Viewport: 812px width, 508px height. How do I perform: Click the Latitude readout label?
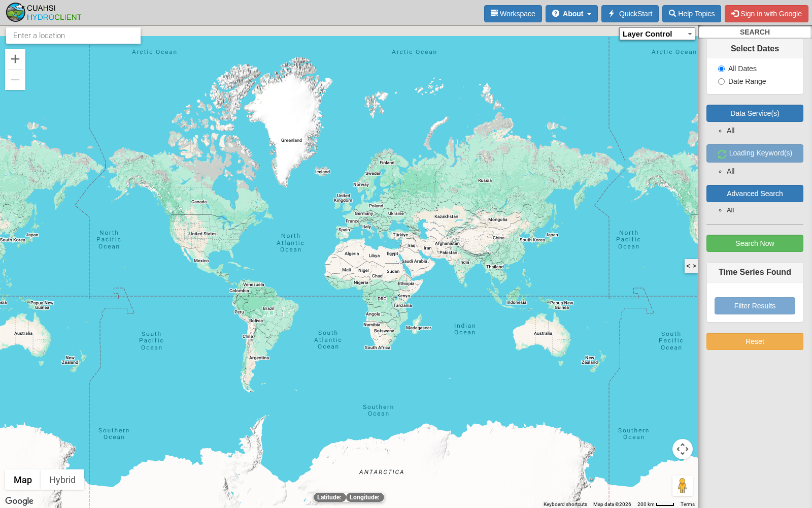point(329,497)
